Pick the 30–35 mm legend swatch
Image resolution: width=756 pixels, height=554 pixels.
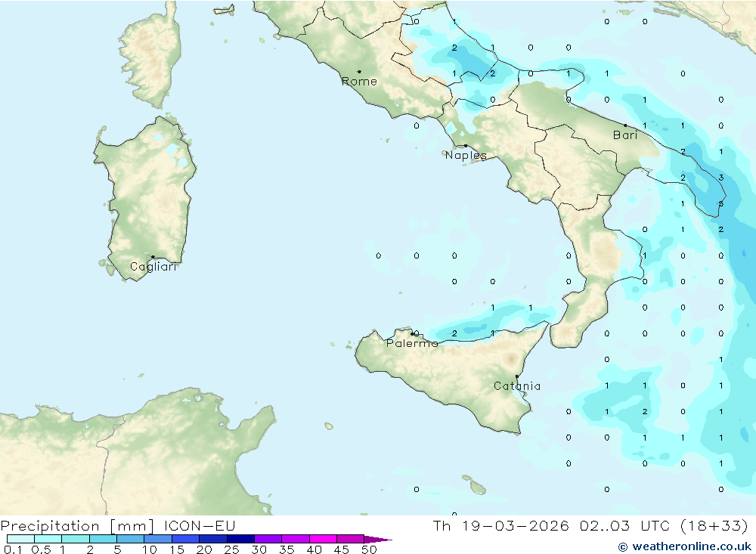click(268, 539)
